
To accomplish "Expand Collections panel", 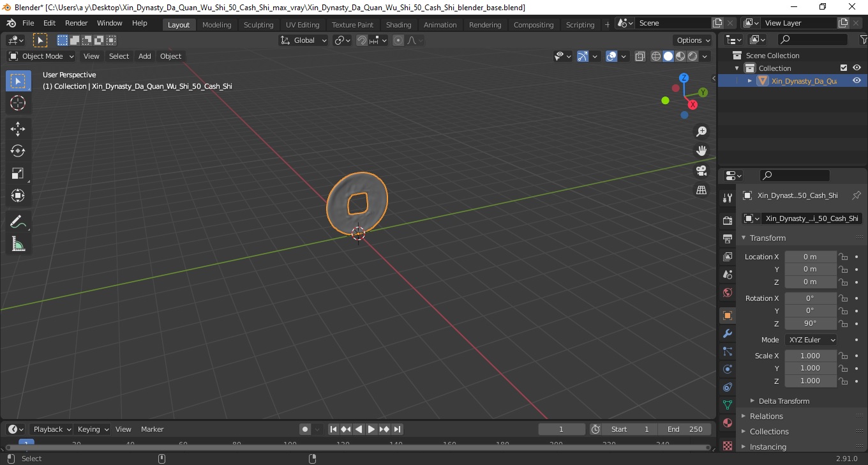I will click(769, 431).
